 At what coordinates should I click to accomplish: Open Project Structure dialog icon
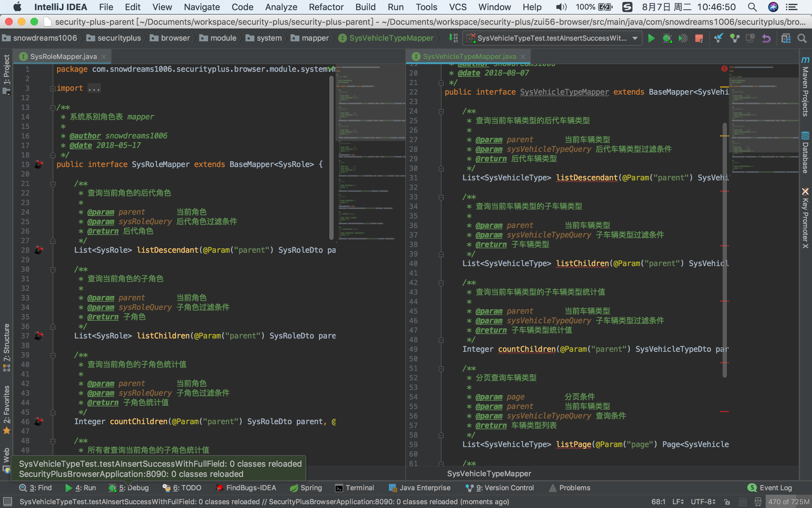pyautogui.click(x=786, y=38)
